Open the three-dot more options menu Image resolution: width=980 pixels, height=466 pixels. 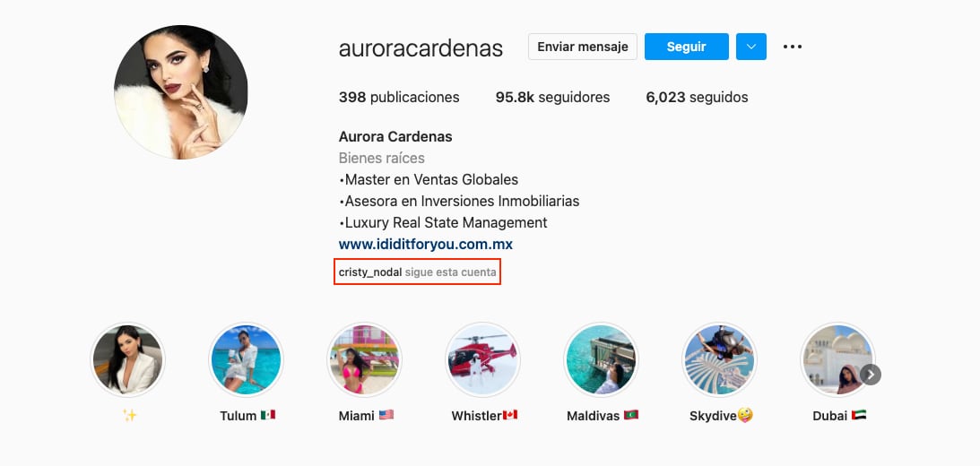point(792,47)
